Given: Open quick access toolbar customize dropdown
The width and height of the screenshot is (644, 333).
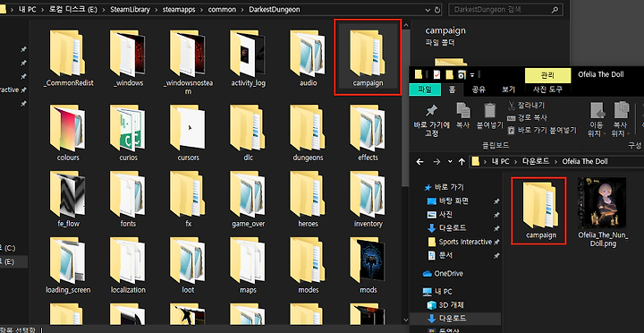Looking at the screenshot, I should point(472,74).
